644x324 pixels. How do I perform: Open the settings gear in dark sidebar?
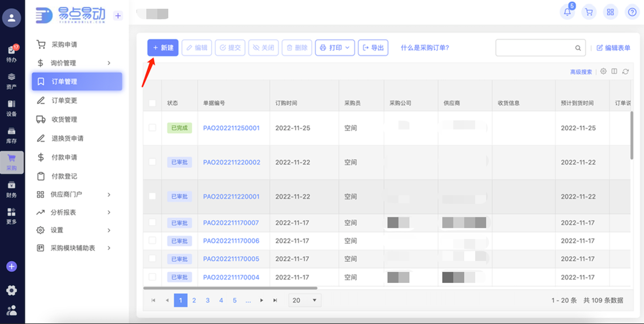click(x=12, y=290)
